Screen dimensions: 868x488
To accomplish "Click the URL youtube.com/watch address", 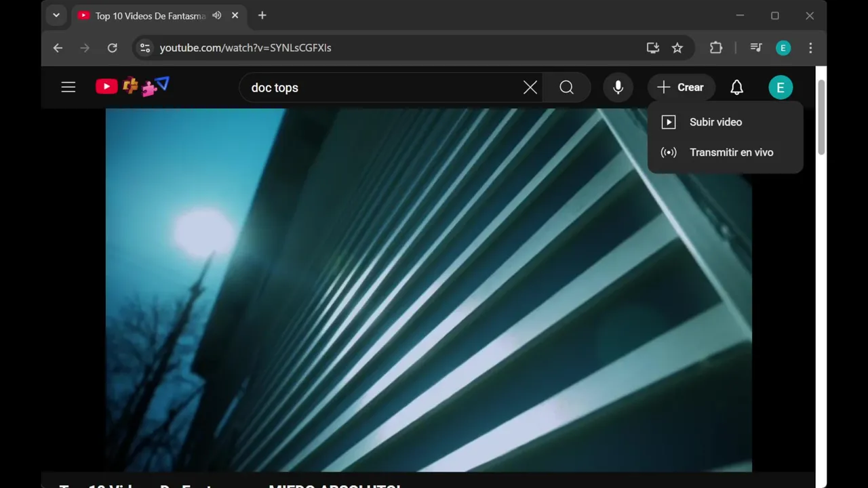I will 245,48.
